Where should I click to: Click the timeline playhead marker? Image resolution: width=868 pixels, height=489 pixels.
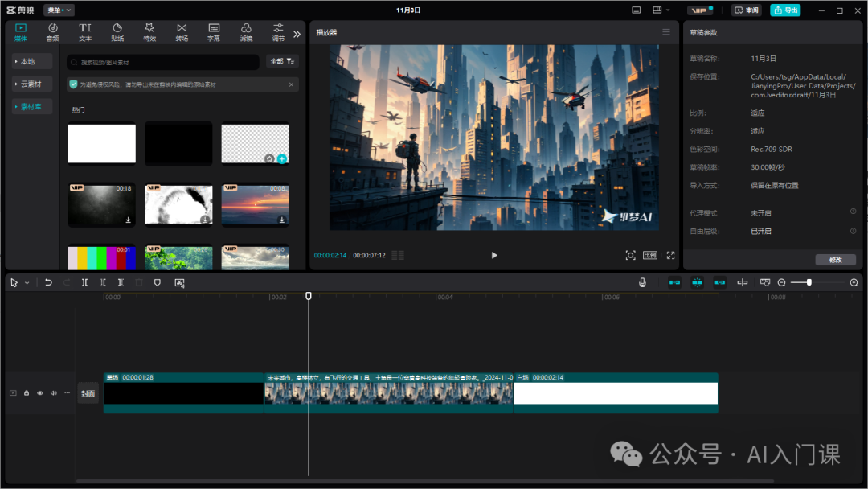click(309, 296)
